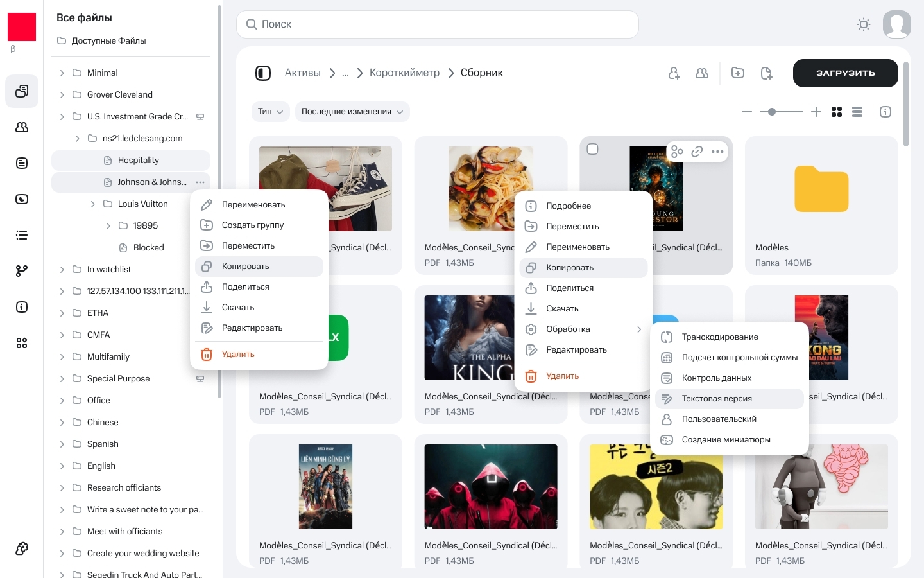This screenshot has height=578, width=924.
Task: Open Последние изменения sort dropdown
Action: [x=352, y=112]
